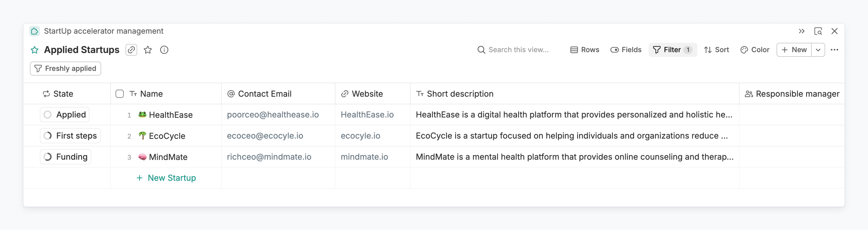
Task: Add a row with New Startup
Action: point(166,178)
